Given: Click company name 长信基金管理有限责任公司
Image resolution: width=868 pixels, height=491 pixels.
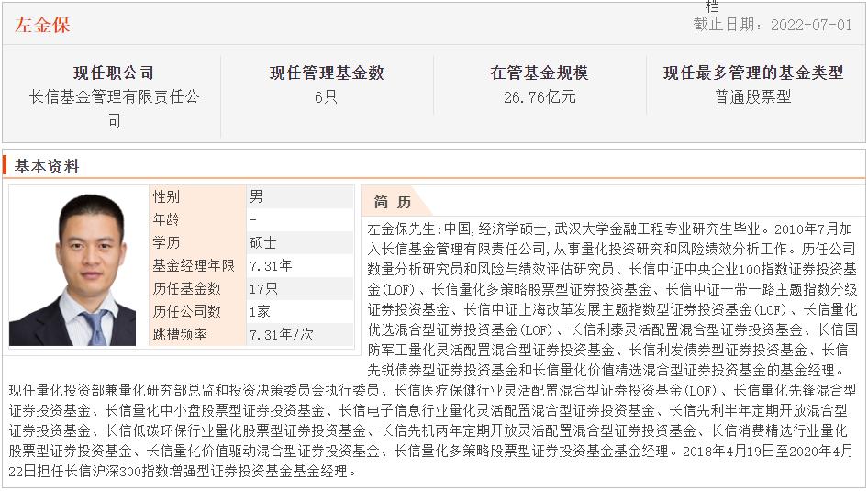Looking at the screenshot, I should click(114, 108).
